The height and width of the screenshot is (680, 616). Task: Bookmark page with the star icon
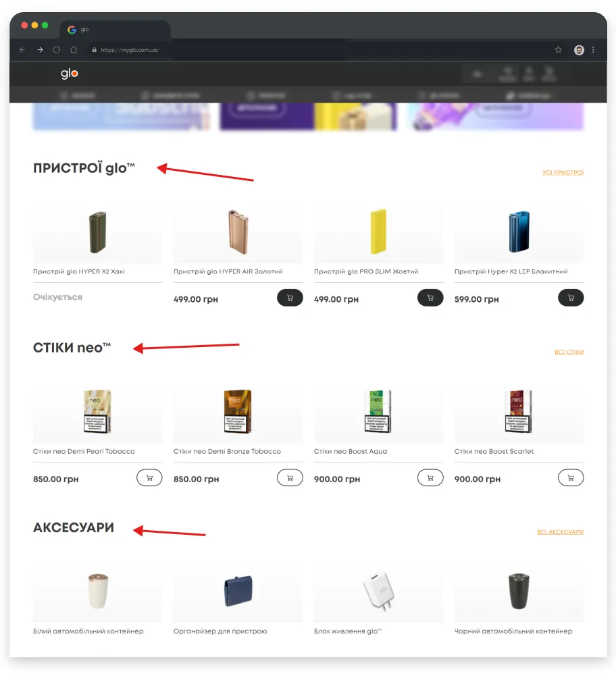[x=559, y=50]
